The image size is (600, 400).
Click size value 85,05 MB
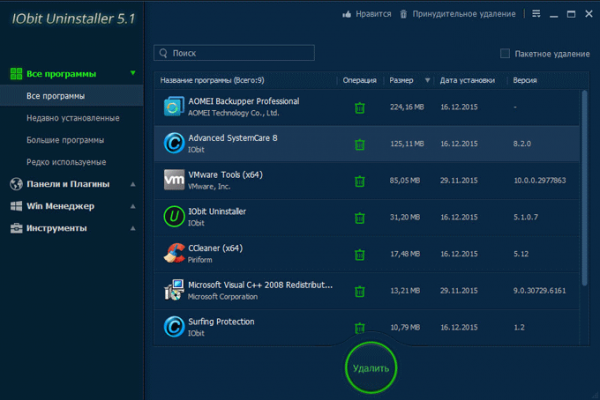pos(405,180)
